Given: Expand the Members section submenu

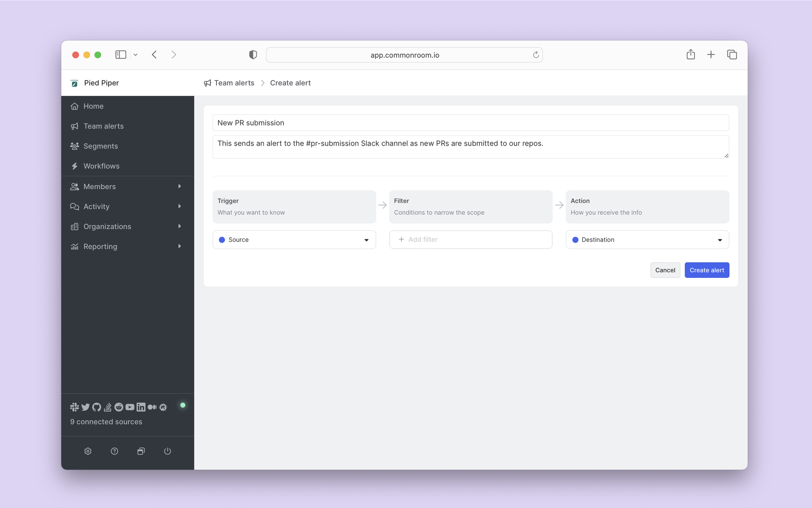Looking at the screenshot, I should coord(180,186).
